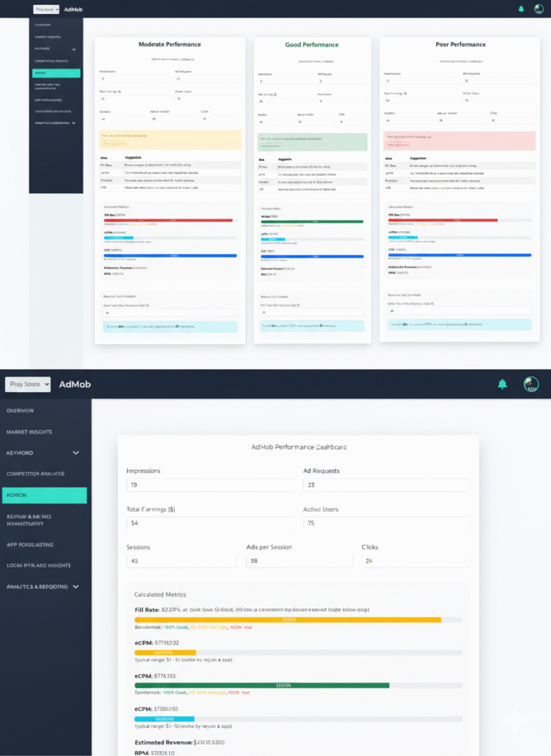Select the Clicks field showing 24

415,561
